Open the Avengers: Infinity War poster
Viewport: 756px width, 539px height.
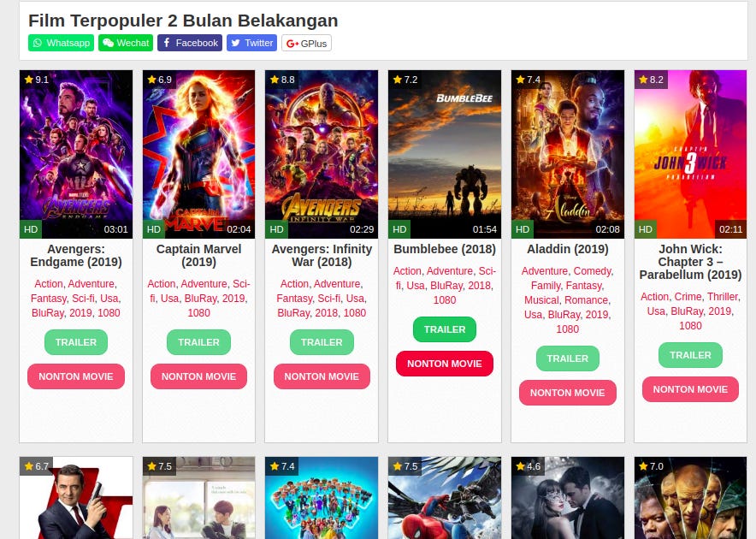pos(322,154)
